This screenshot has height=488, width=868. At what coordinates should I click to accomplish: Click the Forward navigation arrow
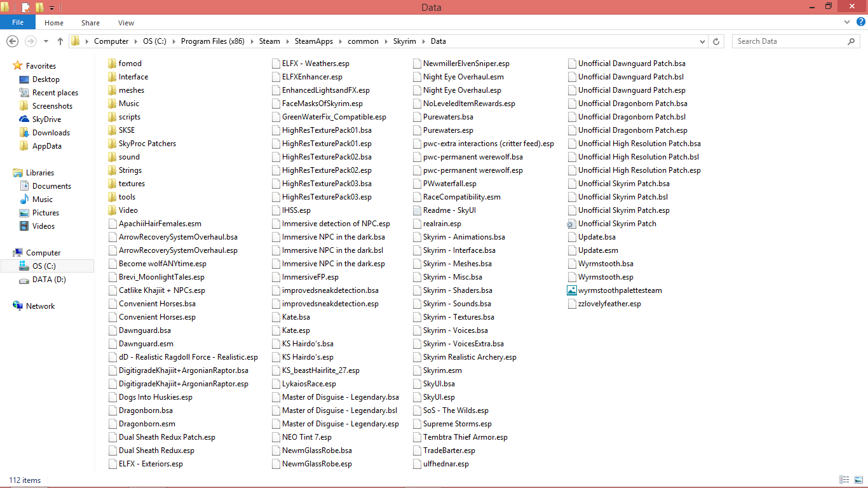tap(30, 41)
